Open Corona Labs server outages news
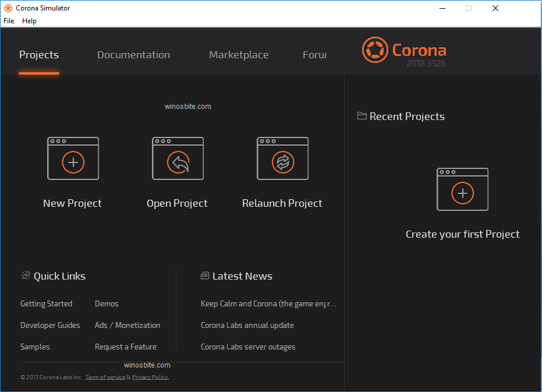This screenshot has height=392, width=542. click(248, 347)
